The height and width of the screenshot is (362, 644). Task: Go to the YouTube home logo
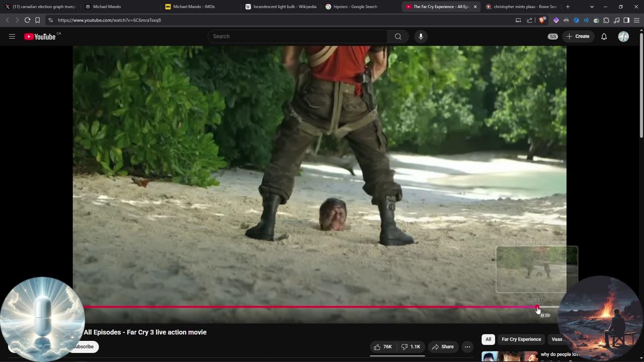pos(40,36)
